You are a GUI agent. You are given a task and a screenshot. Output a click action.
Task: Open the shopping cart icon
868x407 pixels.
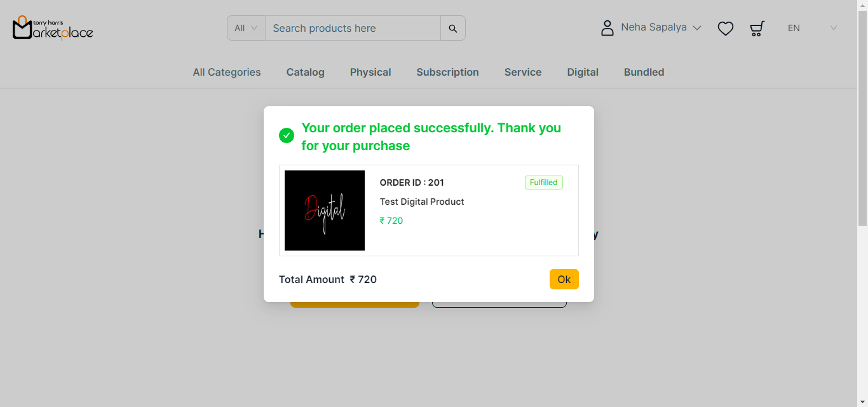coord(757,29)
